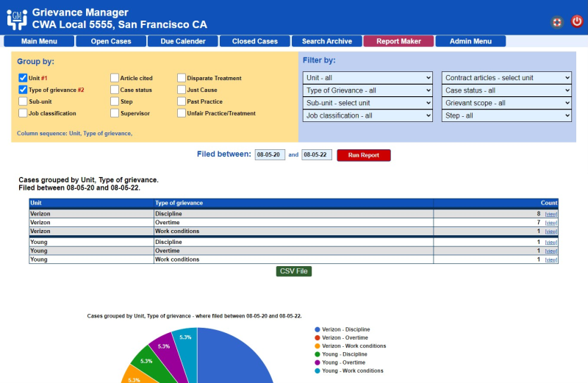Click the lifebuoy help icon
Image resolution: width=588 pixels, height=383 pixels.
pos(557,21)
